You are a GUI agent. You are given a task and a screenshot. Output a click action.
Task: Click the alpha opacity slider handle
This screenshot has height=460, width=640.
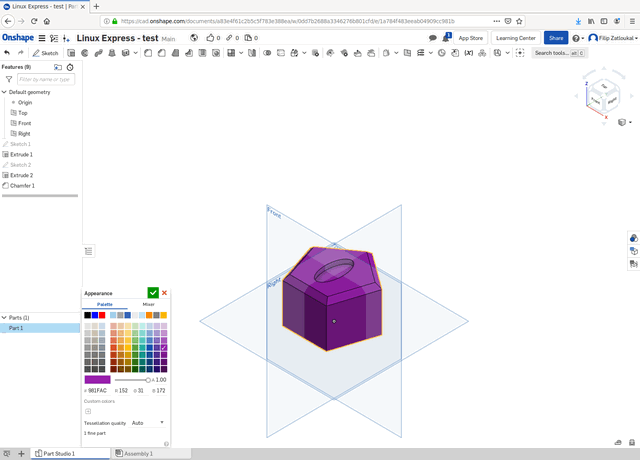click(x=148, y=380)
